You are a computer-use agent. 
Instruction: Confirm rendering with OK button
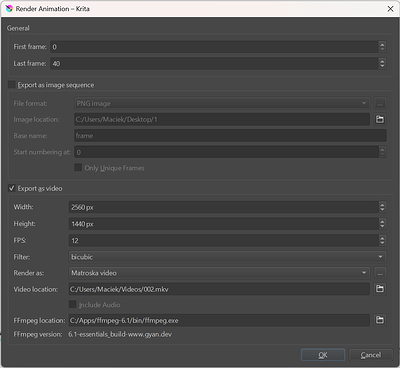323,355
